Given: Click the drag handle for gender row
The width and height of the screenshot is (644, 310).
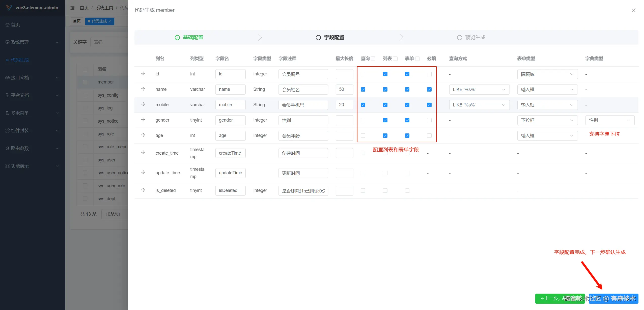Looking at the screenshot, I should pyautogui.click(x=143, y=120).
